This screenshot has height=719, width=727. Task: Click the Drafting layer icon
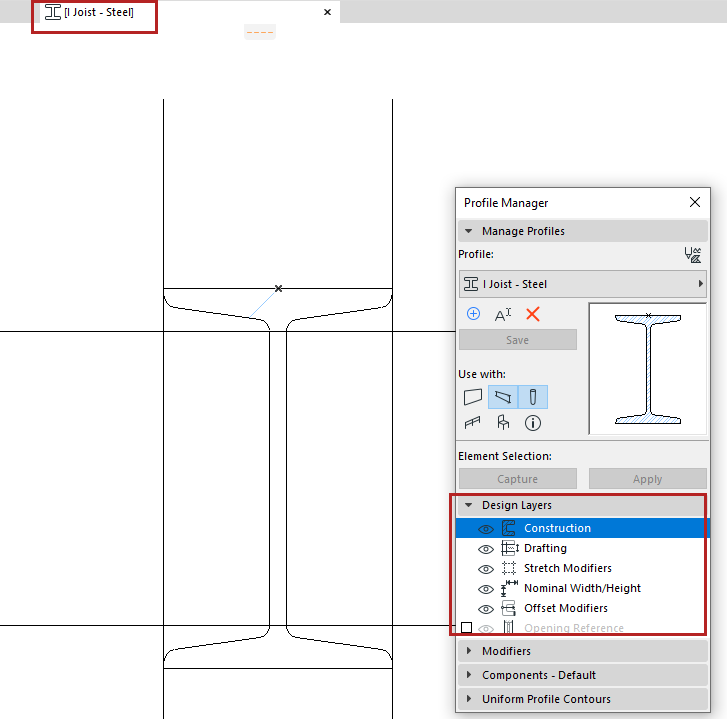click(x=510, y=548)
